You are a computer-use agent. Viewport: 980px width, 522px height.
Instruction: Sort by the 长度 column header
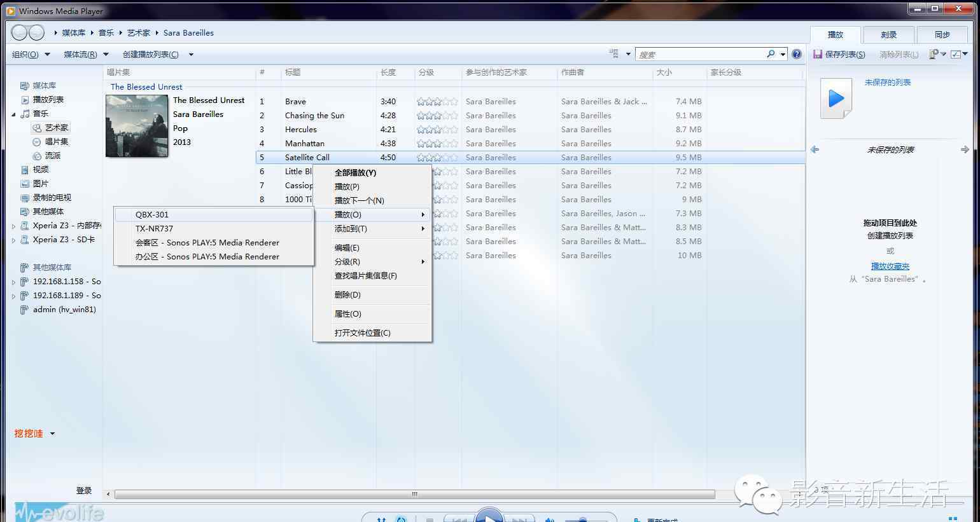[395, 72]
